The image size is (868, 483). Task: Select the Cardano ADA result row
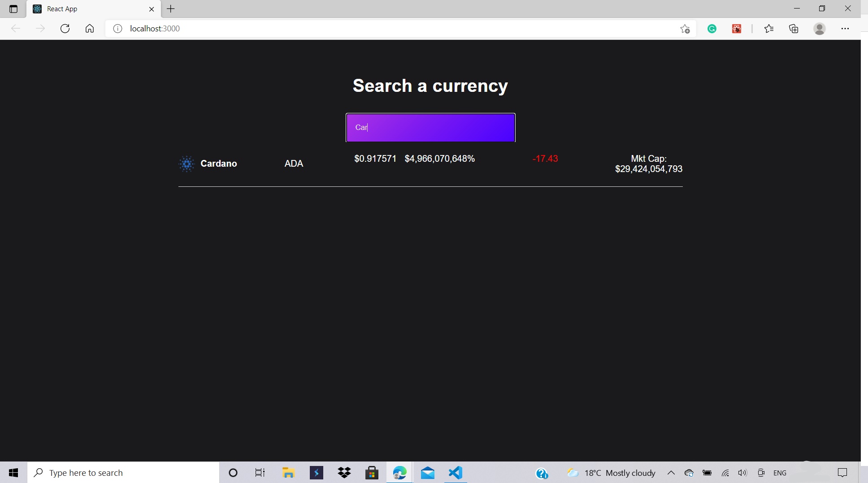[430, 164]
